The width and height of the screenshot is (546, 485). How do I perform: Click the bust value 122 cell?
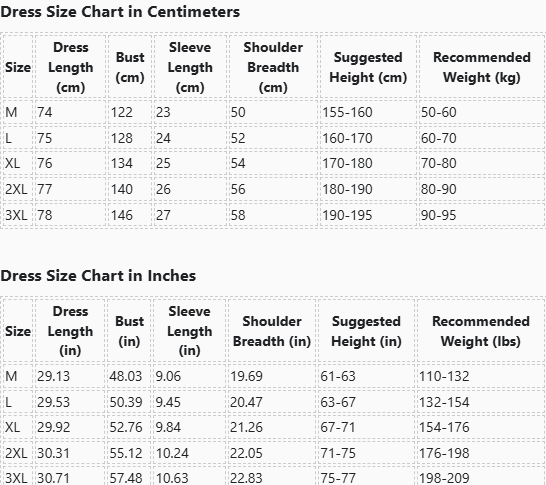pyautogui.click(x=130, y=112)
